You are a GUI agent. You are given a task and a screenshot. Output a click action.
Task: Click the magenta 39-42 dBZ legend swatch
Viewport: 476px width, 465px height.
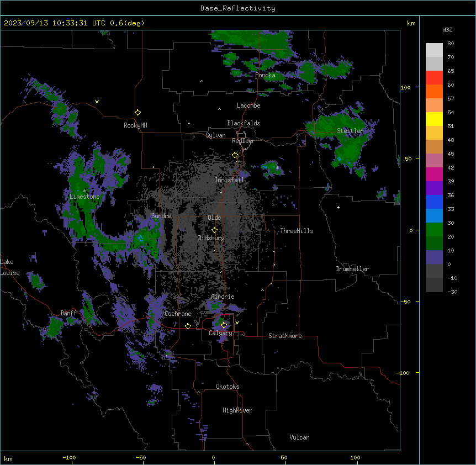coord(434,175)
